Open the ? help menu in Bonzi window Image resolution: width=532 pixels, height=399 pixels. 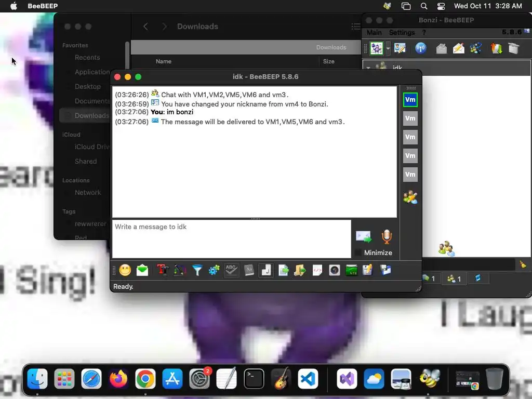[x=424, y=33]
